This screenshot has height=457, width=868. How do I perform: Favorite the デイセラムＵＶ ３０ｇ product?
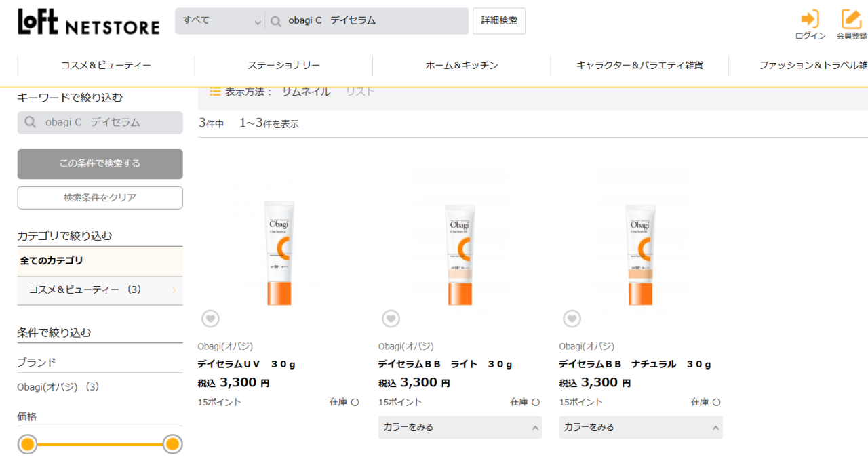click(210, 318)
